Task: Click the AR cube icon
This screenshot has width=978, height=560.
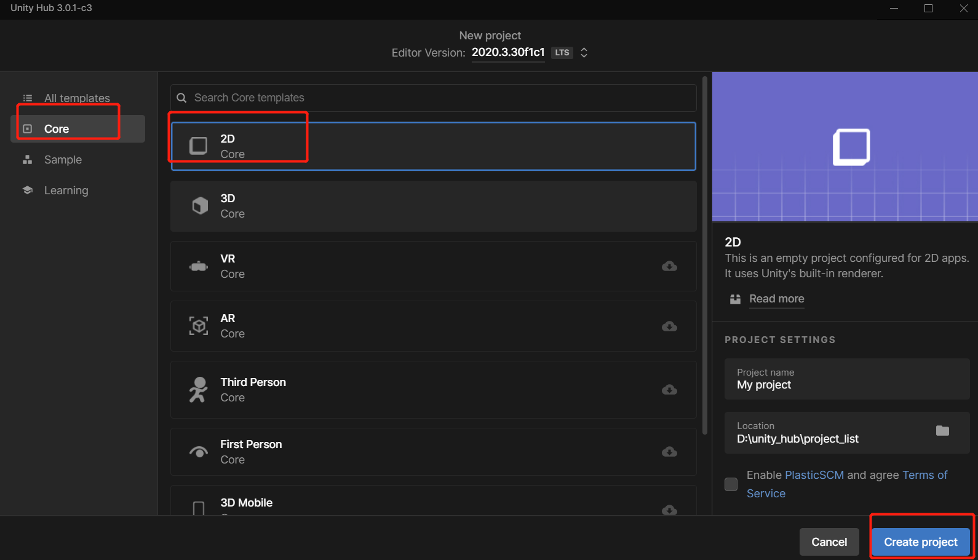Action: click(x=199, y=326)
